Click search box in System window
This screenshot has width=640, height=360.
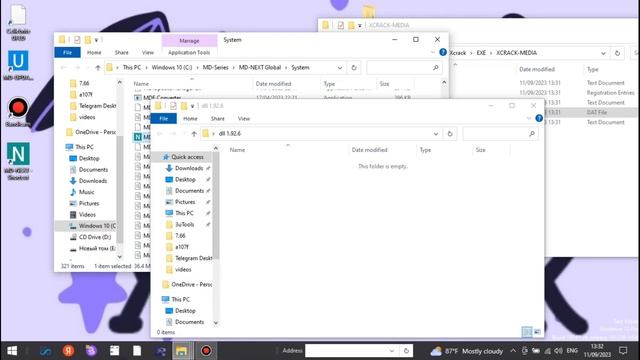[404, 68]
